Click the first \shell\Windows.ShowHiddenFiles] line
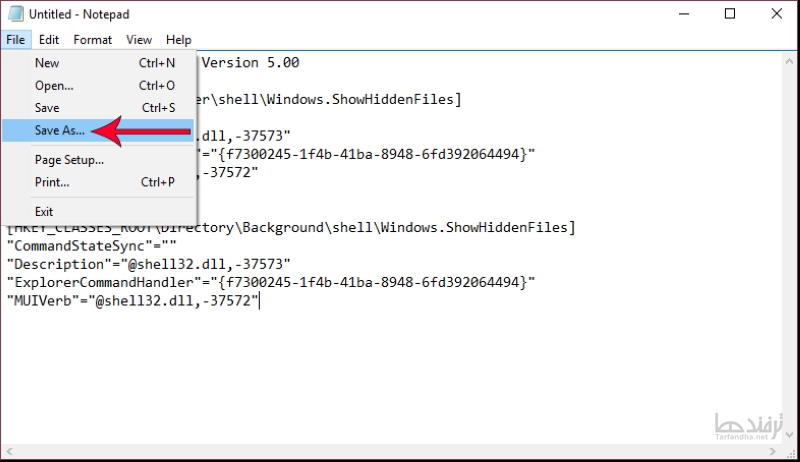Image resolution: width=800 pixels, height=462 pixels. [x=329, y=99]
